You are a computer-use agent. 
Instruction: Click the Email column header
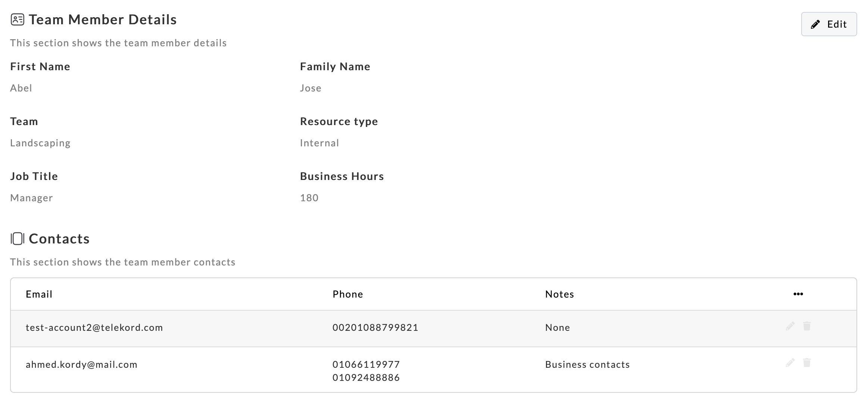pyautogui.click(x=39, y=294)
